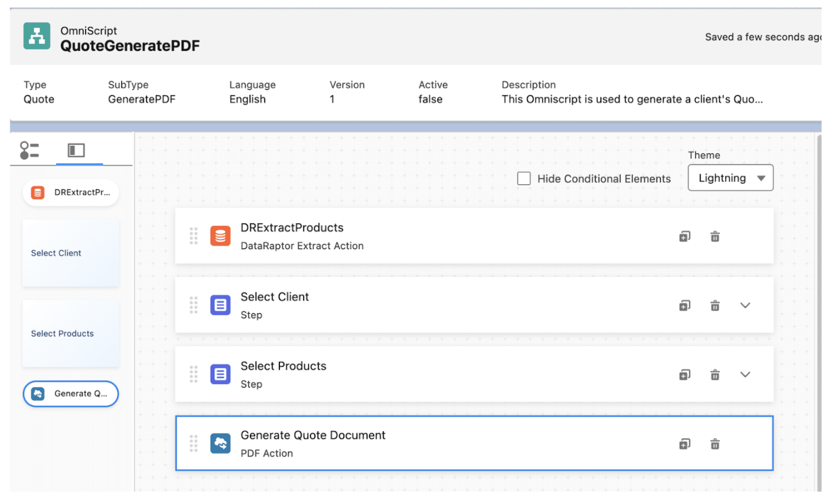Image resolution: width=833 pixels, height=504 pixels.
Task: Switch to the tree structure view tab
Action: tap(29, 150)
